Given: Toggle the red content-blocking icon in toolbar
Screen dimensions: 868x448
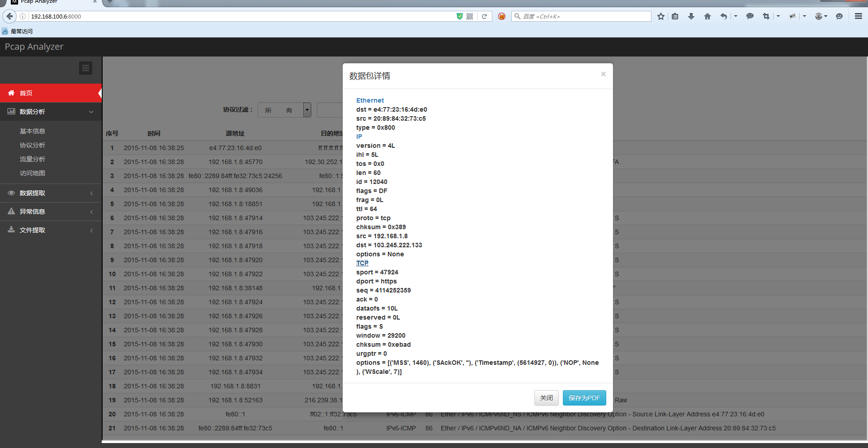Looking at the screenshot, I should pos(501,16).
